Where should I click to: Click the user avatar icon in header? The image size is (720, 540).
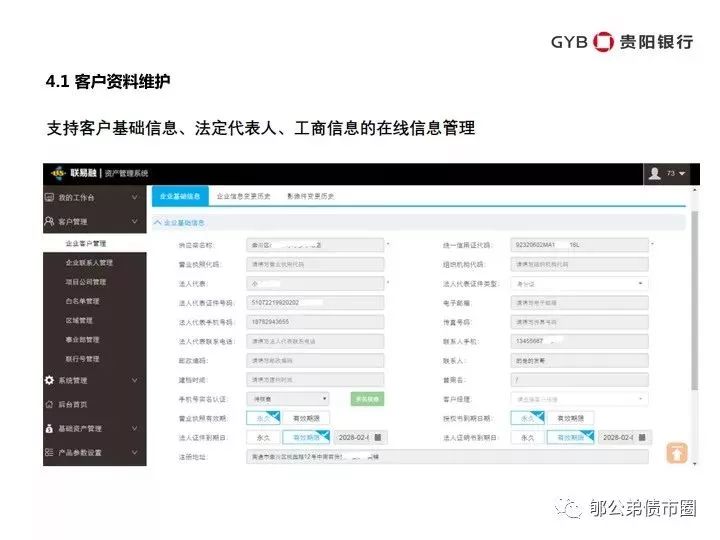click(654, 173)
